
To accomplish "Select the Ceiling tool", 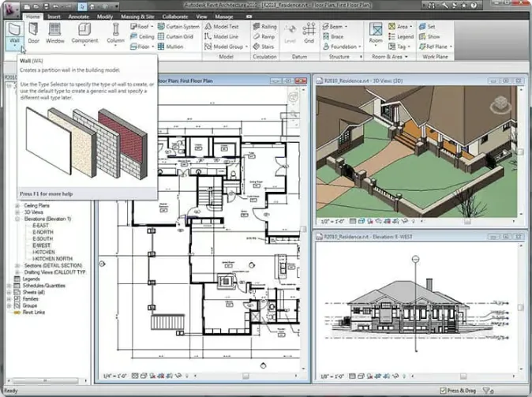I will coord(142,36).
